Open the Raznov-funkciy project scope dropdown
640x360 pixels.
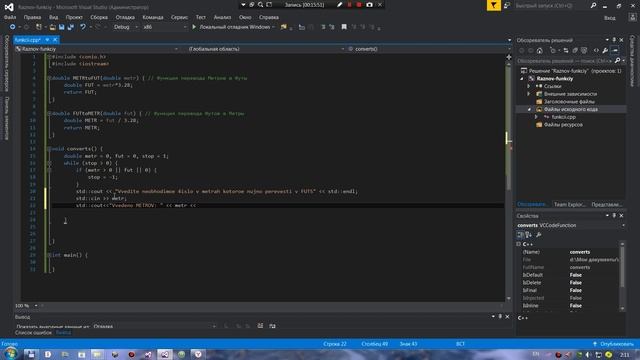click(97, 49)
